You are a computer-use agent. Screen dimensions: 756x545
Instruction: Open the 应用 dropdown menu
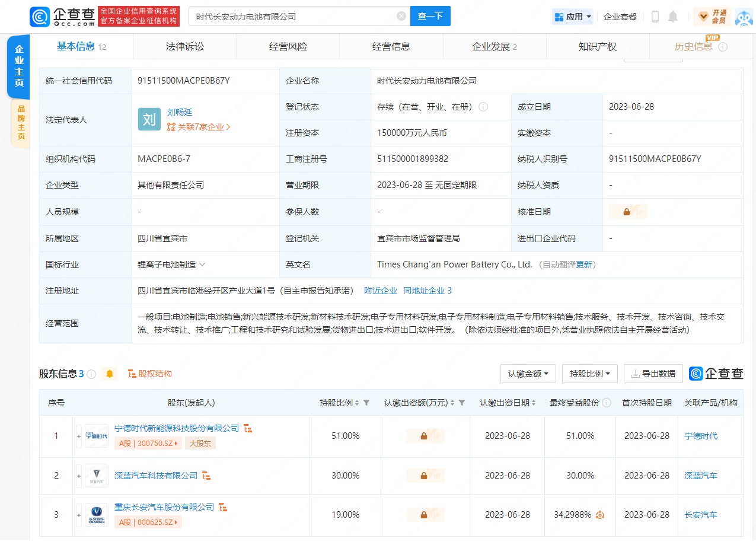tap(573, 17)
